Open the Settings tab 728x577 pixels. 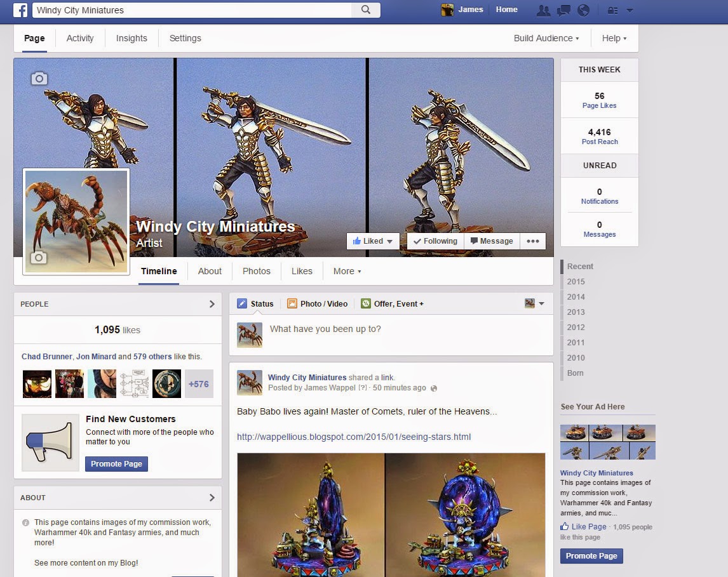pyautogui.click(x=185, y=39)
